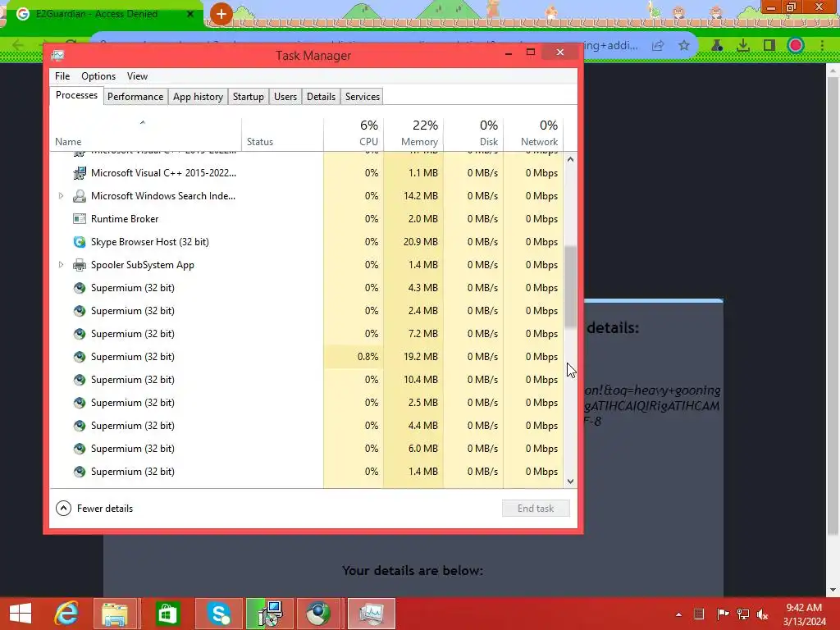The image size is (840, 630).
Task: Sort processes by Status column header
Action: [x=282, y=134]
